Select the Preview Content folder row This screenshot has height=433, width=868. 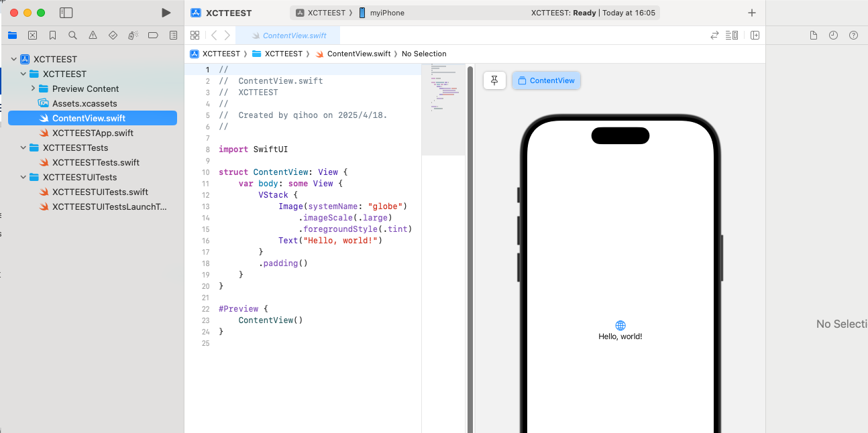93,88
